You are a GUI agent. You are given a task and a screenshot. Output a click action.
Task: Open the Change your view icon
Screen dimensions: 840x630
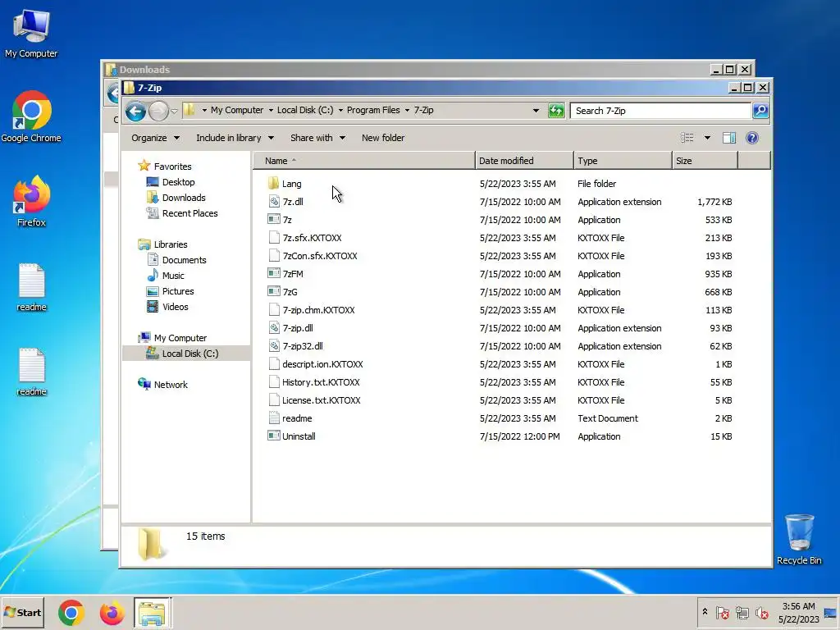click(x=687, y=138)
